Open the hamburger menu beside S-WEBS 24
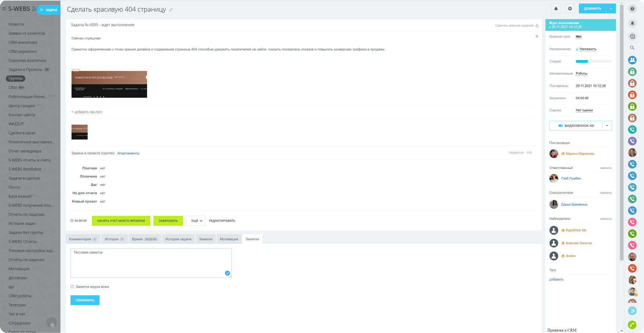The height and width of the screenshot is (333, 644). pyautogui.click(x=4, y=9)
